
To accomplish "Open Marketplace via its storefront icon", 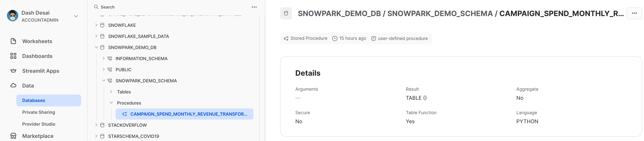I will 14,136.
